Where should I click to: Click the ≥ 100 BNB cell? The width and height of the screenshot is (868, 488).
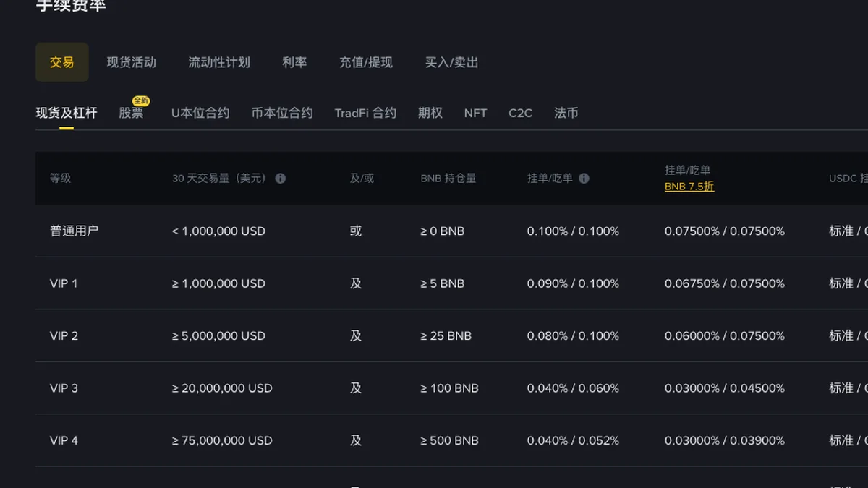point(449,388)
